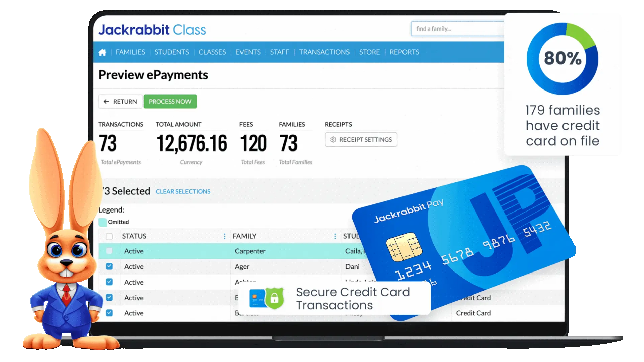This screenshot has width=644, height=362.
Task: Click the home icon in navigation bar
Action: pos(102,52)
